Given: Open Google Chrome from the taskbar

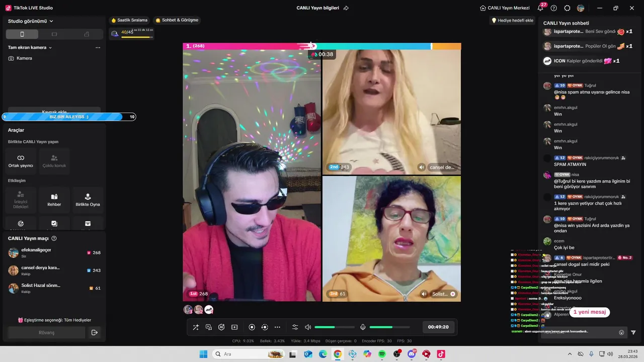Looking at the screenshot, I should [338, 354].
